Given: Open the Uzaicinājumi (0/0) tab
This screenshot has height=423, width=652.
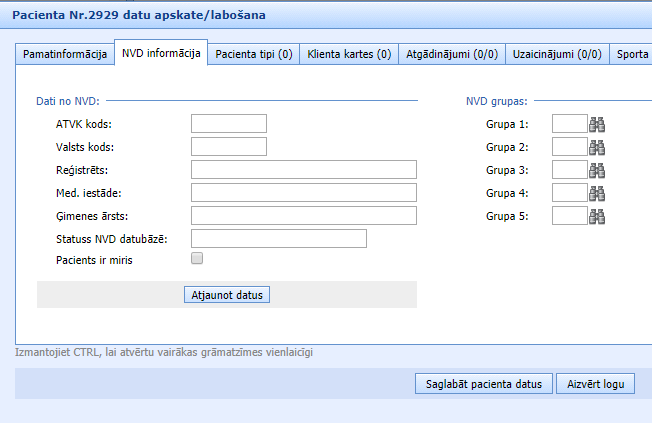Looking at the screenshot, I should coord(556,54).
